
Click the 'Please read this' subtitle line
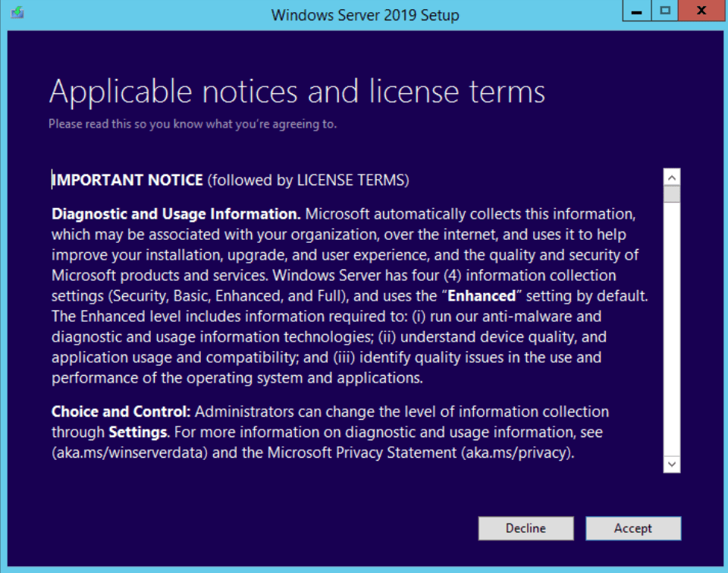(193, 124)
